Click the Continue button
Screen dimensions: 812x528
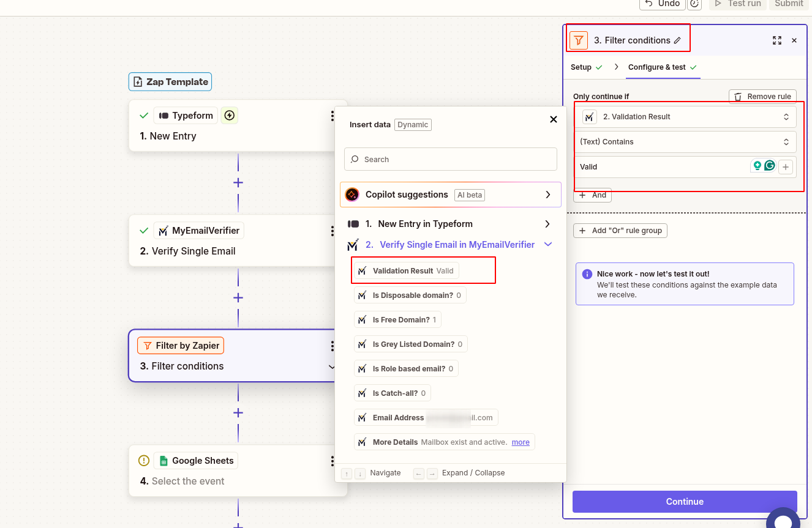tap(684, 501)
